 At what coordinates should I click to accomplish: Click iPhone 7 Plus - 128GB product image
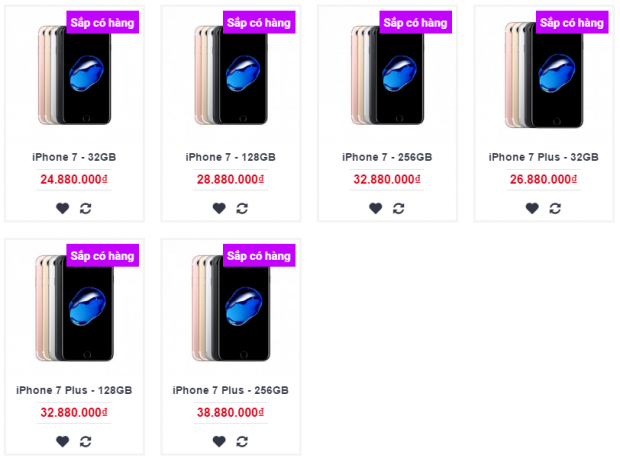pos(74,310)
